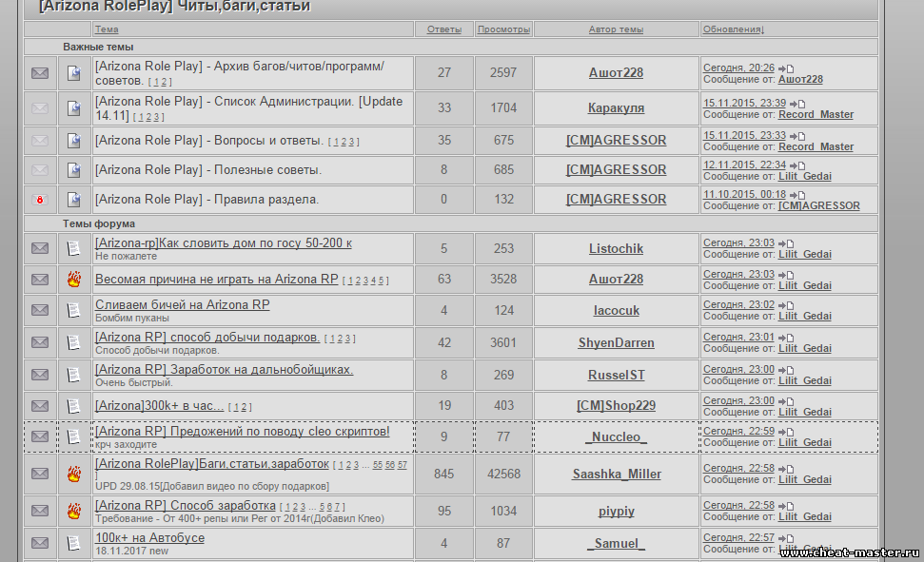View the author profile "ShyenDarren"

coord(616,342)
